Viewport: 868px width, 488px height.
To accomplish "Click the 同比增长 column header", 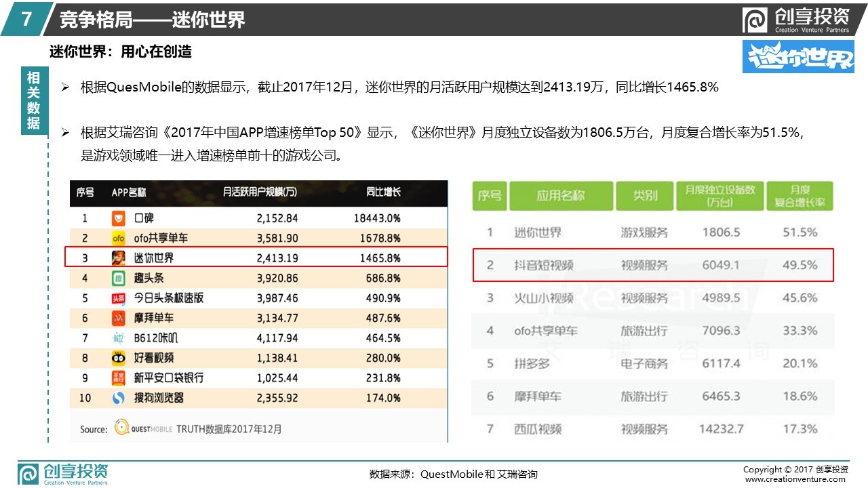I will (383, 192).
